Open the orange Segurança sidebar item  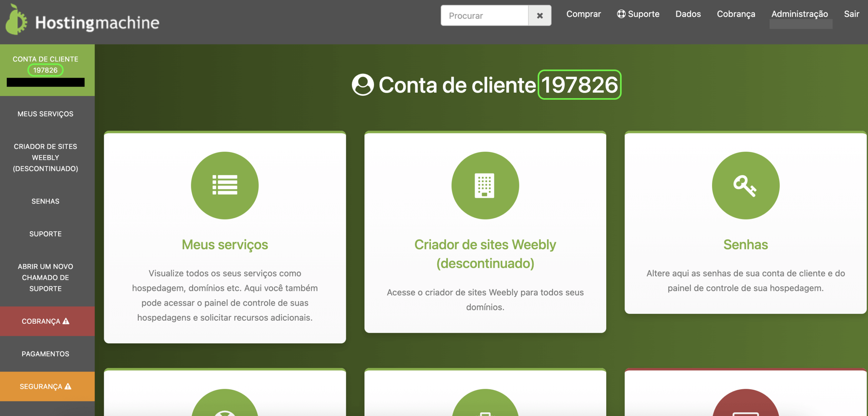(47, 386)
